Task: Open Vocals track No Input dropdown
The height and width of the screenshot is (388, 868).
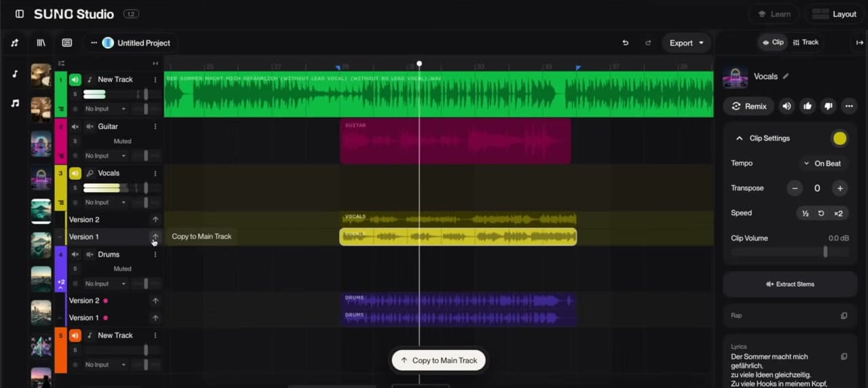Action: click(x=105, y=202)
